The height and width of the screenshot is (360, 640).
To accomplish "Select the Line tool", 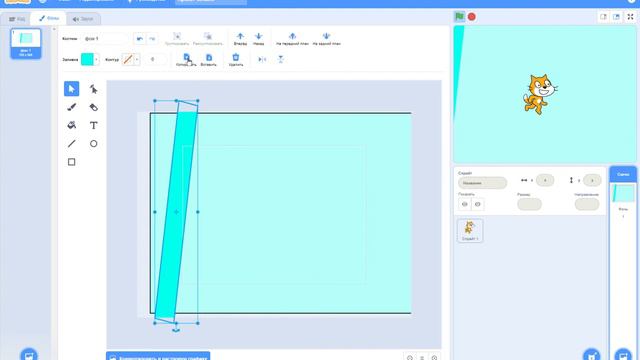I will click(x=71, y=144).
